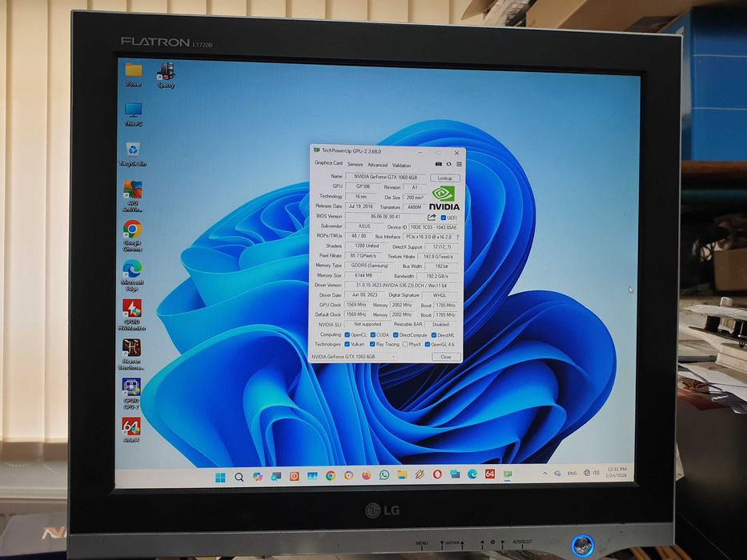This screenshot has height=560, width=747.
Task: Click the NVIDIA logo in GPU-Z
Action: tap(444, 198)
